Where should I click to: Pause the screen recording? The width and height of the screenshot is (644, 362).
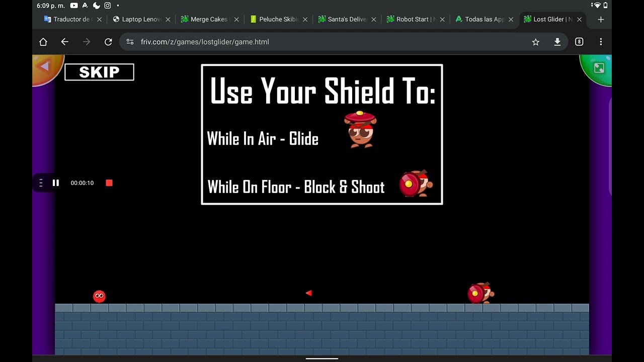(56, 183)
